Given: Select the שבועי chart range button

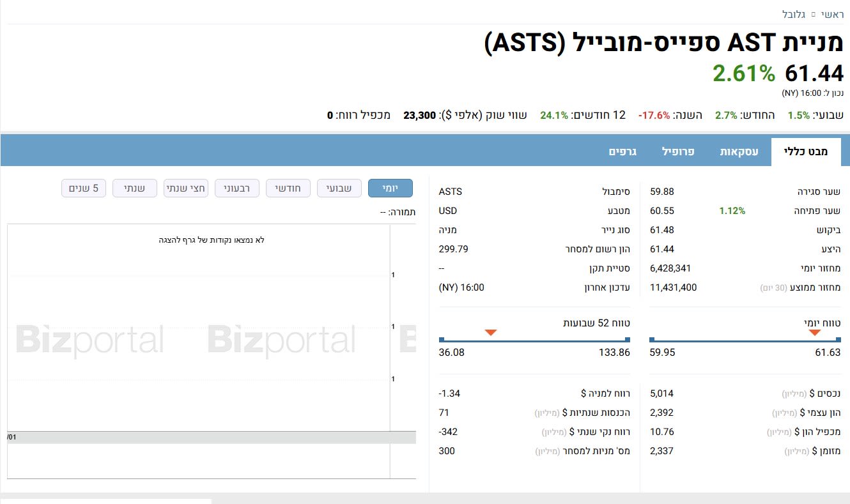Looking at the screenshot, I should click(x=339, y=188).
